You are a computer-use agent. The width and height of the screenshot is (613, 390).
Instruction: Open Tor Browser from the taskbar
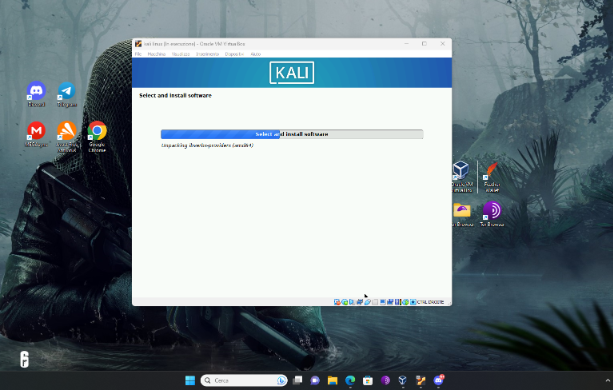click(385, 380)
